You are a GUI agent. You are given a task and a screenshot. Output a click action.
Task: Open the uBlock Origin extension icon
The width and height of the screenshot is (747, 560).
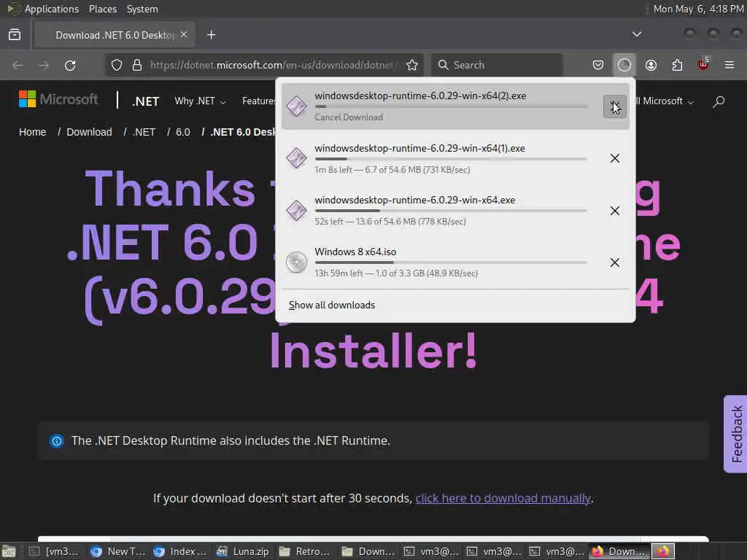(x=703, y=64)
